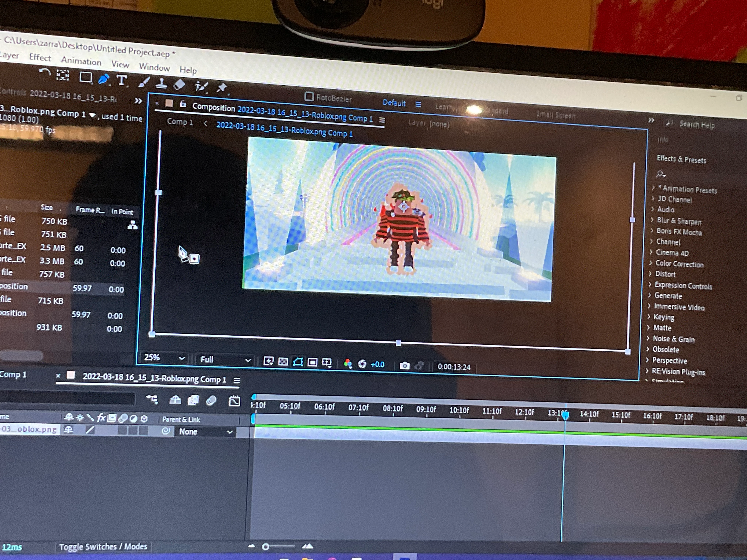Image resolution: width=747 pixels, height=560 pixels.
Task: Select the Clone Stamp tool
Action: [x=161, y=83]
